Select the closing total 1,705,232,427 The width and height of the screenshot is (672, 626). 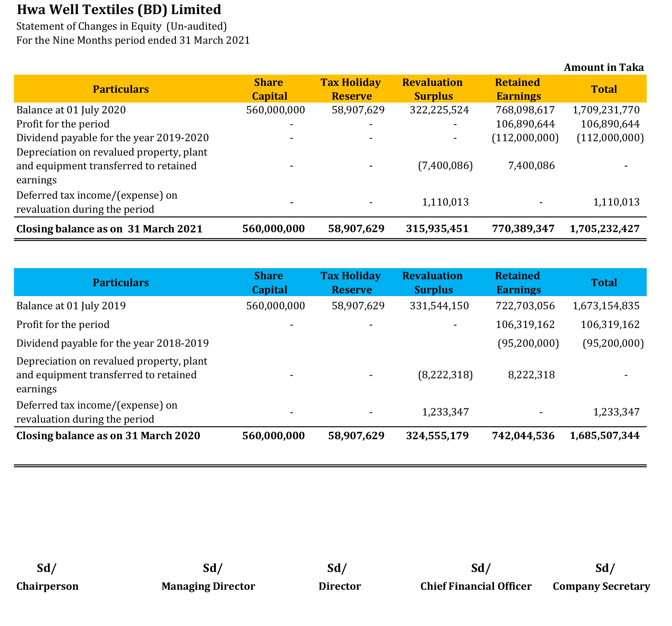tap(605, 229)
